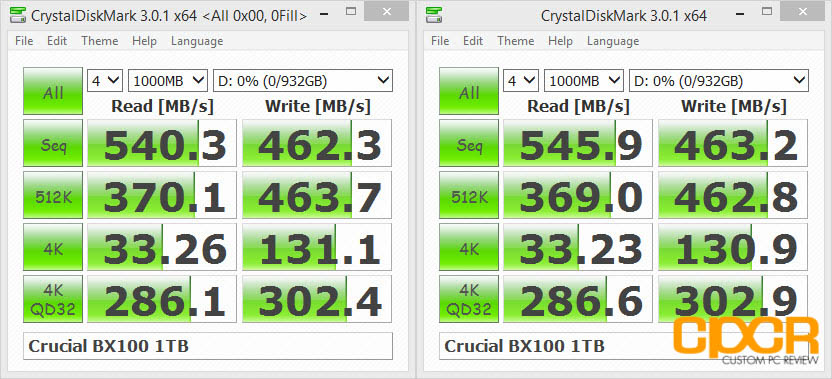
Task: Run all tests in left window
Action: (53, 91)
